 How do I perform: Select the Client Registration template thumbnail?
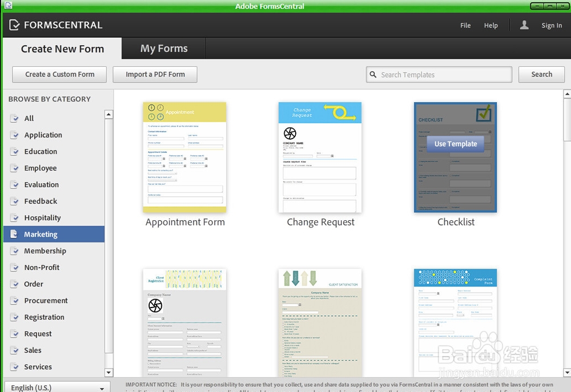click(x=184, y=322)
